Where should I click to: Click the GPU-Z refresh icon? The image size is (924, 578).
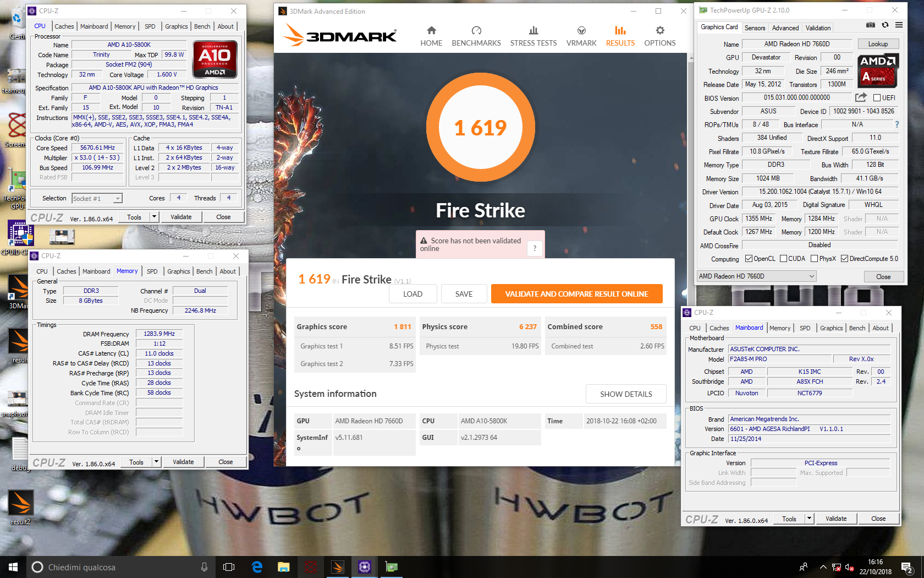click(x=885, y=25)
